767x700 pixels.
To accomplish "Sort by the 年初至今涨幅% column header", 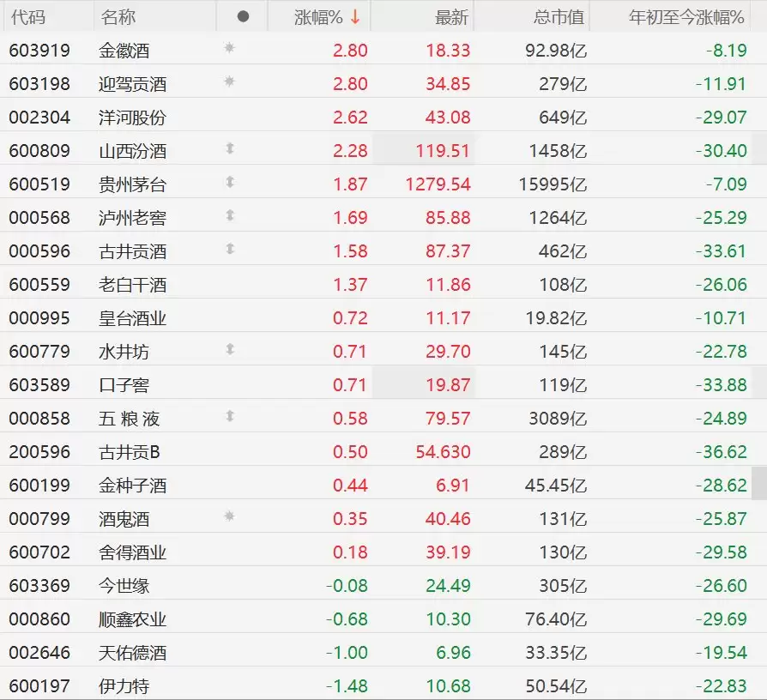I will tap(686, 17).
